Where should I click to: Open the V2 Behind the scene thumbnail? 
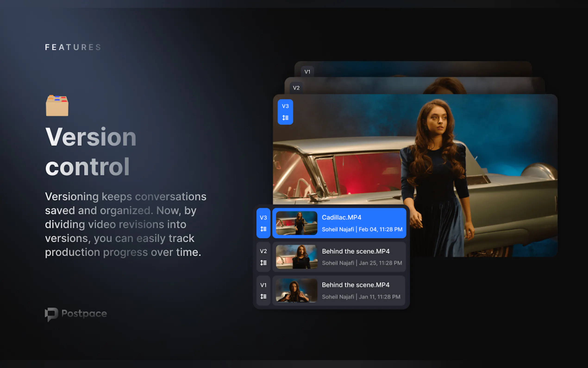[x=296, y=257]
